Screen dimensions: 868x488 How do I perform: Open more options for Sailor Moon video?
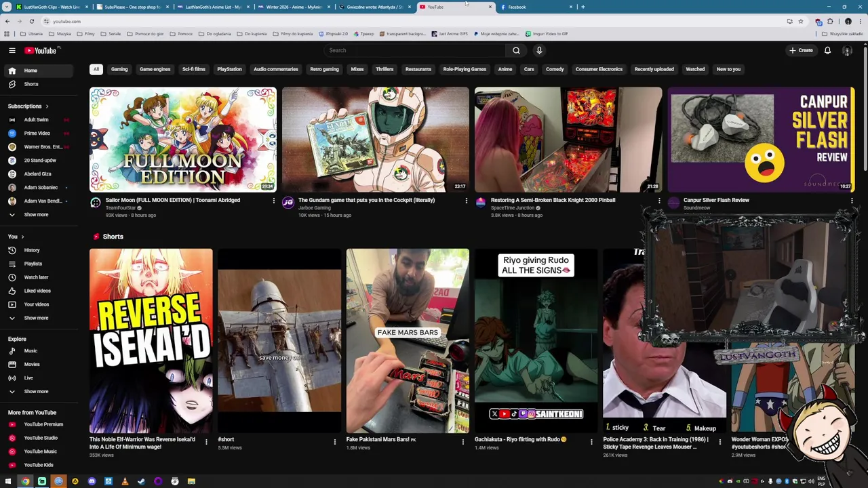coord(273,201)
